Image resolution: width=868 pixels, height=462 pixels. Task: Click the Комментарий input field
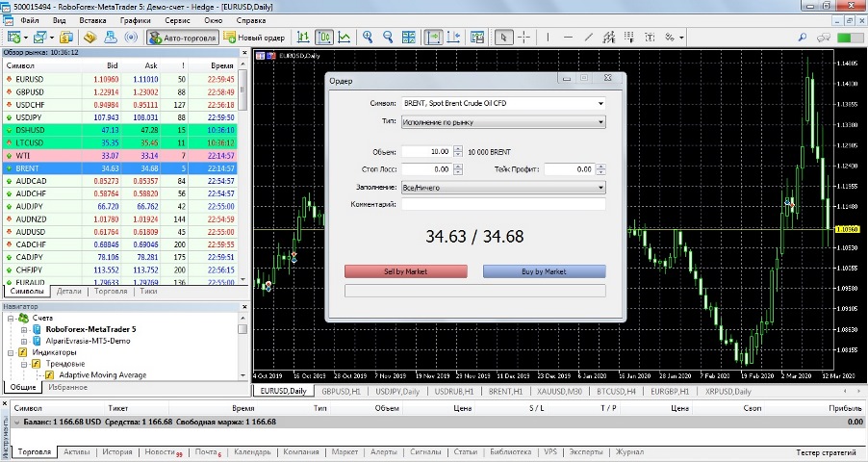(x=503, y=204)
